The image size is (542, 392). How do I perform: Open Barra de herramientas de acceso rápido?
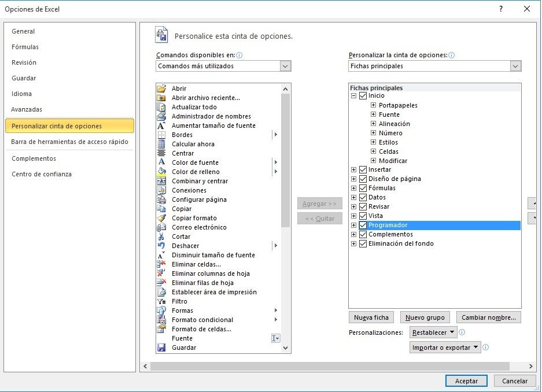[x=69, y=142]
